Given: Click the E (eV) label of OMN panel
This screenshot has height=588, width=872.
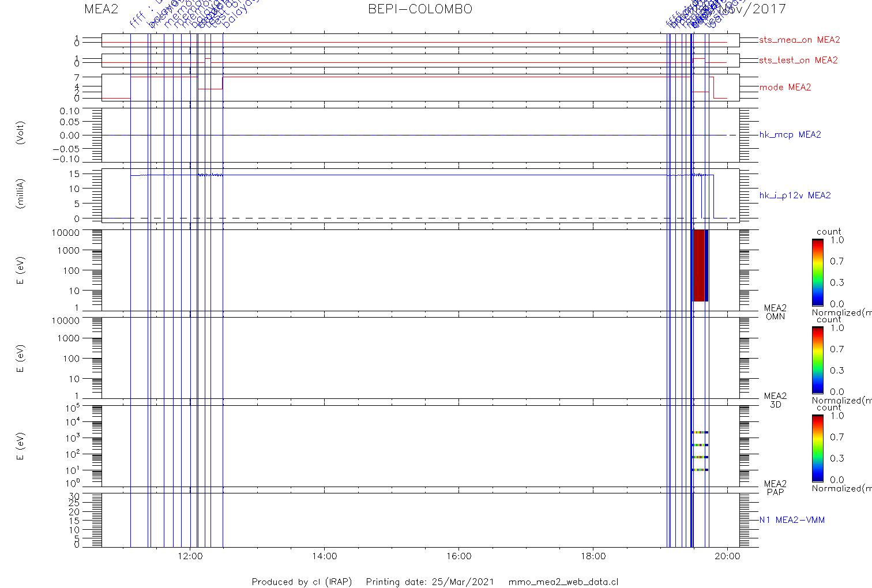Looking at the screenshot, I should [21, 270].
